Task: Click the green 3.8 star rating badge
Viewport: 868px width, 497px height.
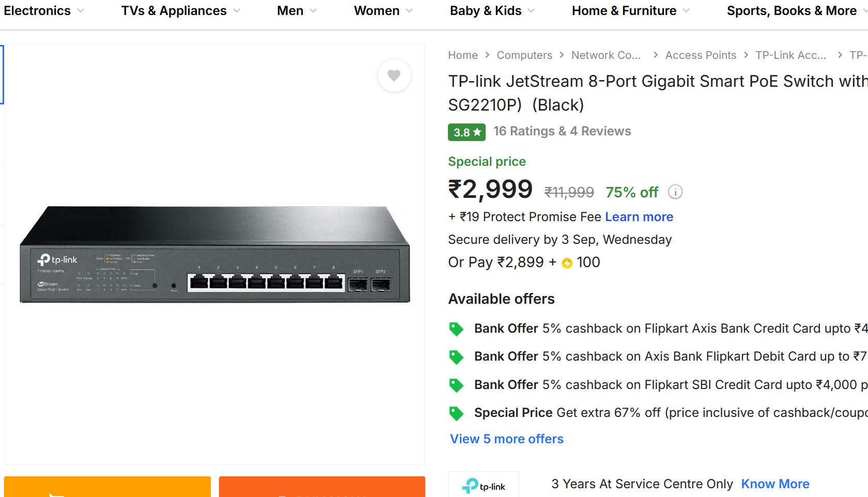Action: click(466, 132)
